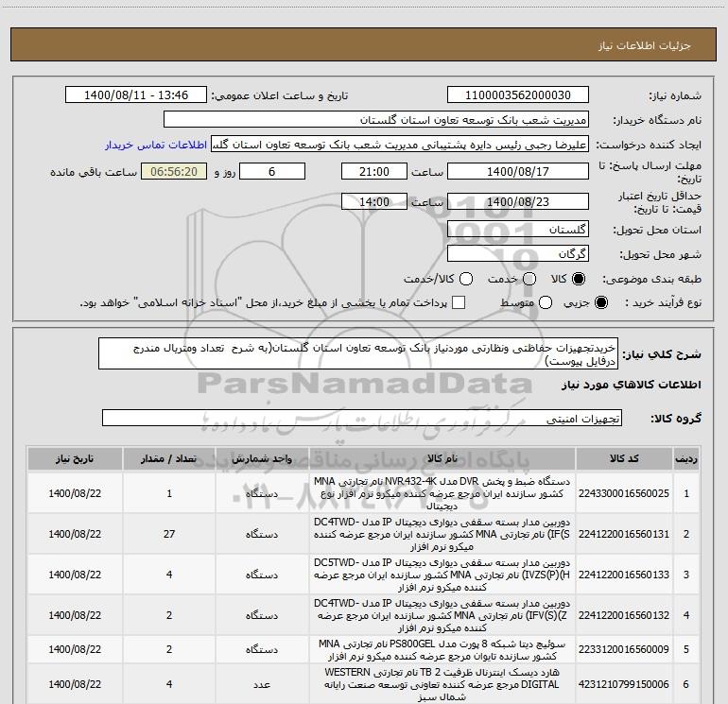Click the delivery province field گلستان
Image resolution: width=728 pixels, height=704 pixels.
tap(518, 229)
